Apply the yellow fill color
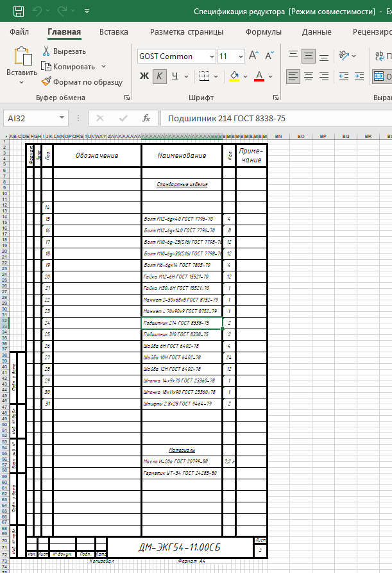Image resolution: width=392 pixels, height=573 pixels. coord(234,76)
